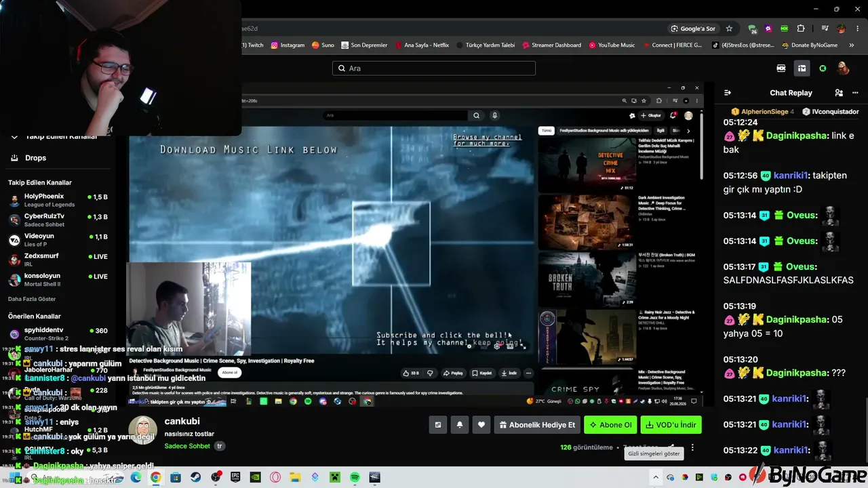Open Microsoft Edge from the taskbar
The height and width of the screenshot is (488, 868).
(x=136, y=478)
